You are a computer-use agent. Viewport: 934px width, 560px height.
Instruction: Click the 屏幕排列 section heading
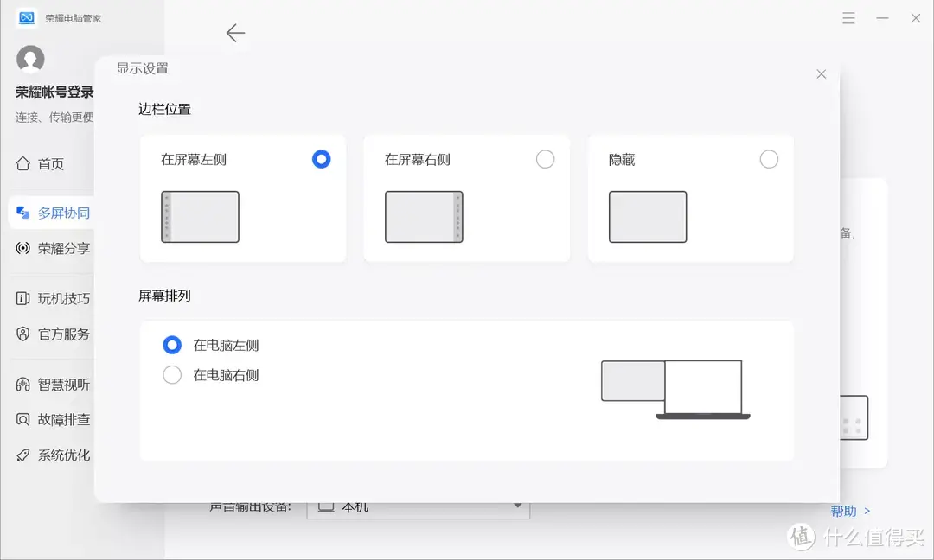point(165,296)
